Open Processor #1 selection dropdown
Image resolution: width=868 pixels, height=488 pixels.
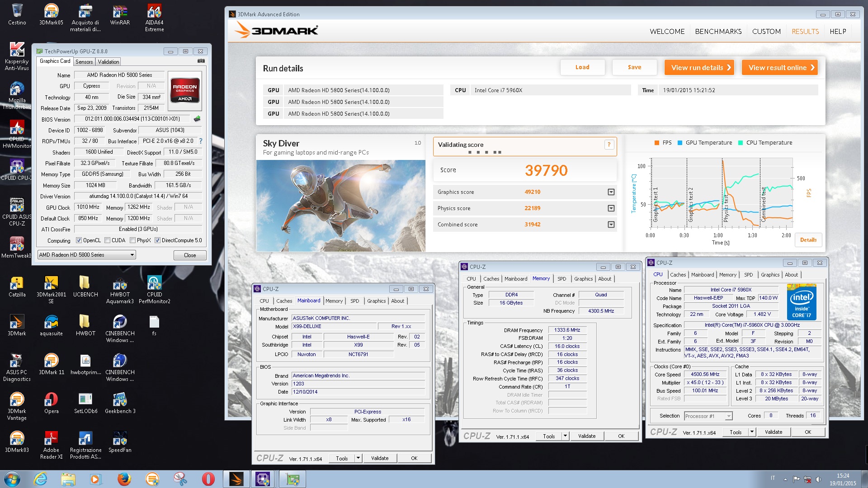tap(708, 416)
